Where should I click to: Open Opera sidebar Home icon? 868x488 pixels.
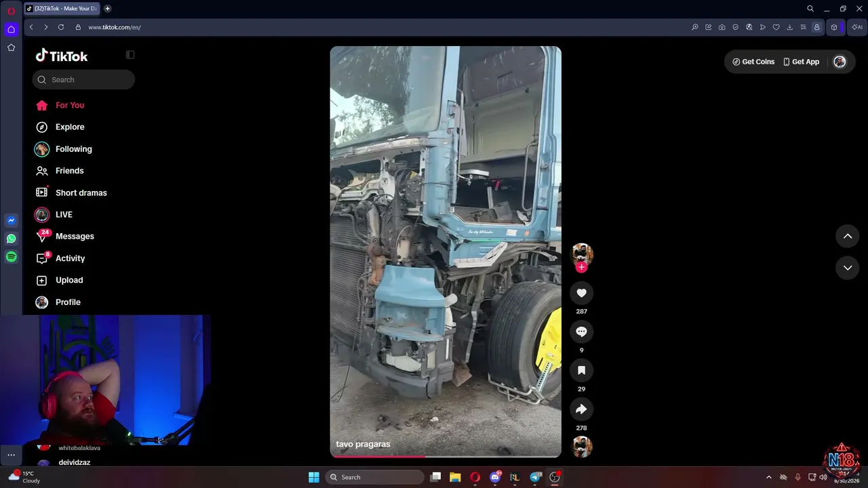[11, 29]
